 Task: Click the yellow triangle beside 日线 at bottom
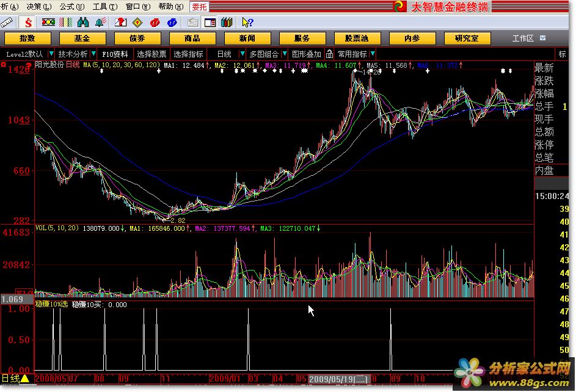(x=24, y=379)
